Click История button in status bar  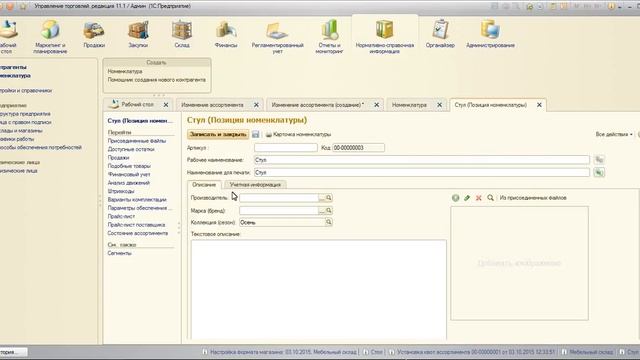click(13, 352)
